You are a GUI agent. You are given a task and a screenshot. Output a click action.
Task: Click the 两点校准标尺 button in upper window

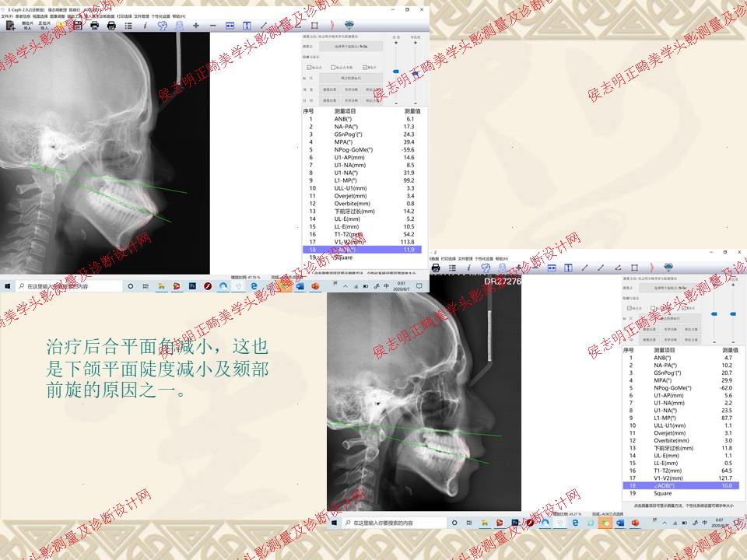tap(351, 78)
